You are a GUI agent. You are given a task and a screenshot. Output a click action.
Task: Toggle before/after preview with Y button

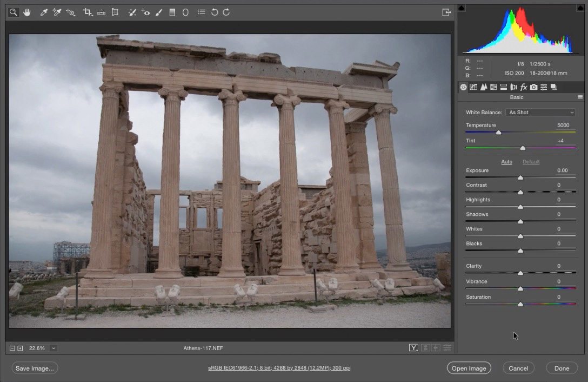(413, 348)
